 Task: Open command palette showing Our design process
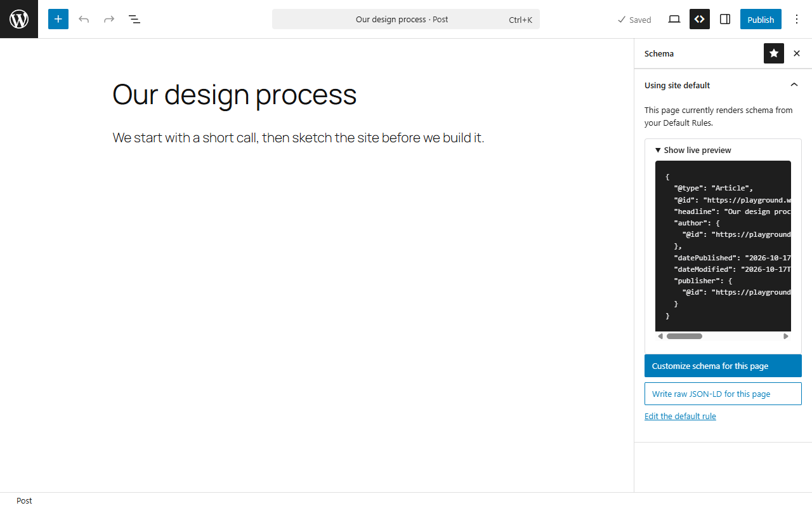pyautogui.click(x=406, y=19)
